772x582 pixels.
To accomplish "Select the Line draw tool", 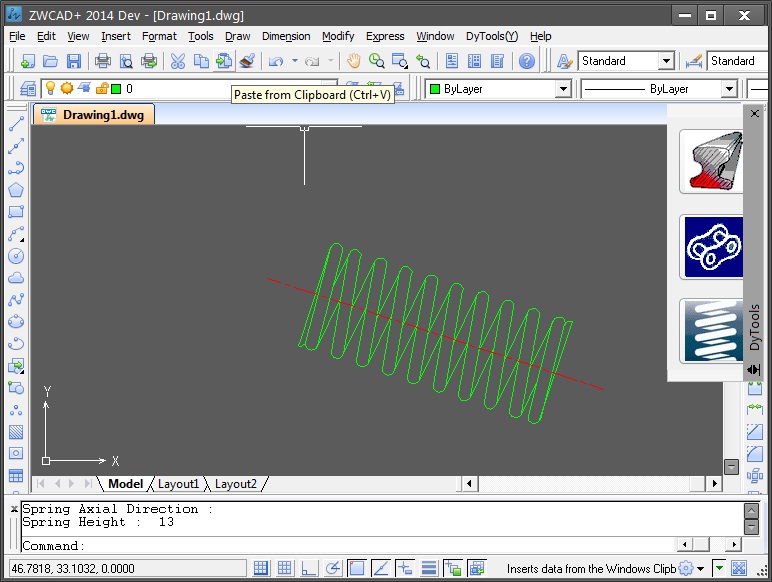I will click(x=16, y=125).
